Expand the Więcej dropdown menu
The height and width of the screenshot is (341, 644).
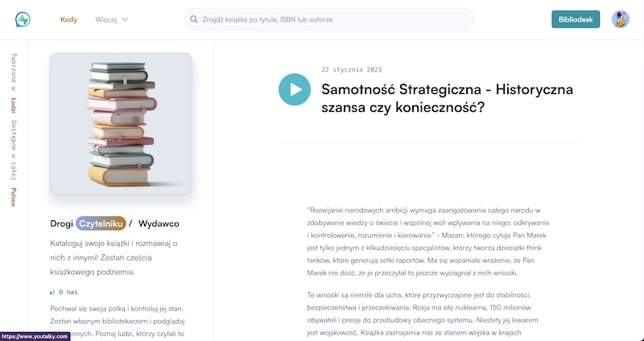pos(111,19)
